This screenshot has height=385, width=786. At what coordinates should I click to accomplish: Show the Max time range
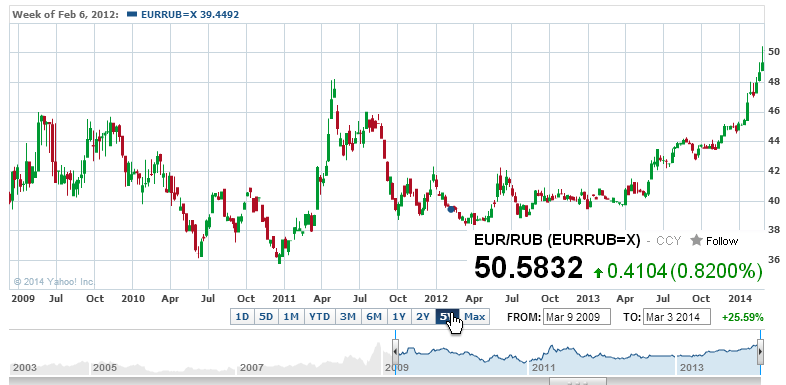475,317
